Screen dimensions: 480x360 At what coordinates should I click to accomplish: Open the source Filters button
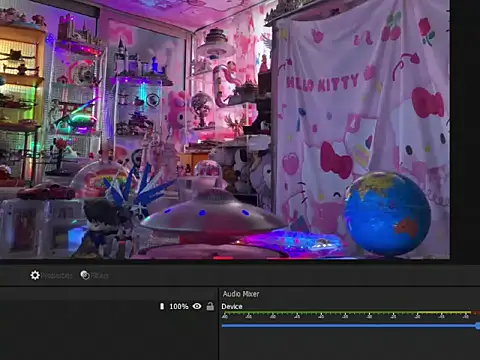[94, 275]
